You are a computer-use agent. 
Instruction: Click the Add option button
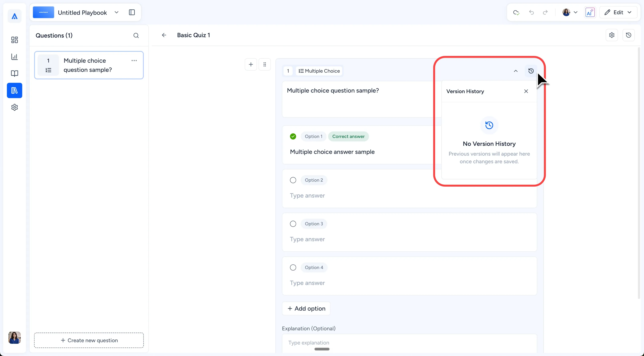point(306,309)
